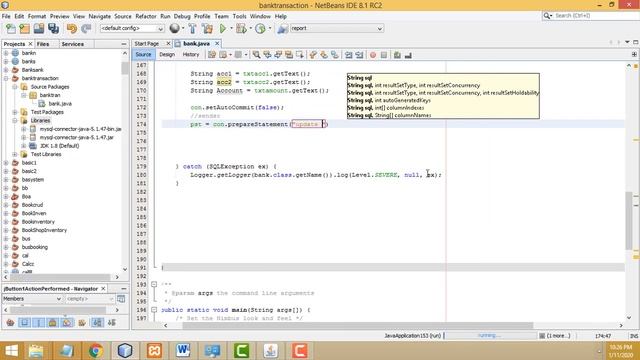This screenshot has height=360, width=640.
Task: Collapse the Source Packages node
Action: point(15,87)
